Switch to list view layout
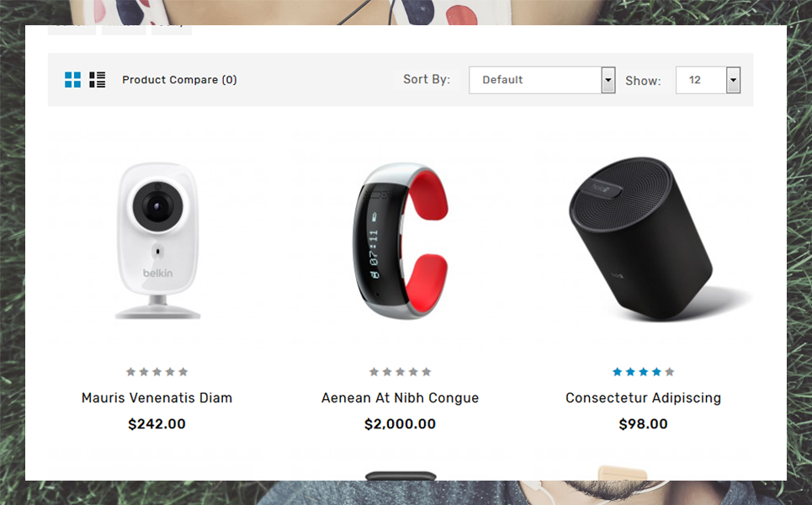The height and width of the screenshot is (505, 812). point(98,80)
